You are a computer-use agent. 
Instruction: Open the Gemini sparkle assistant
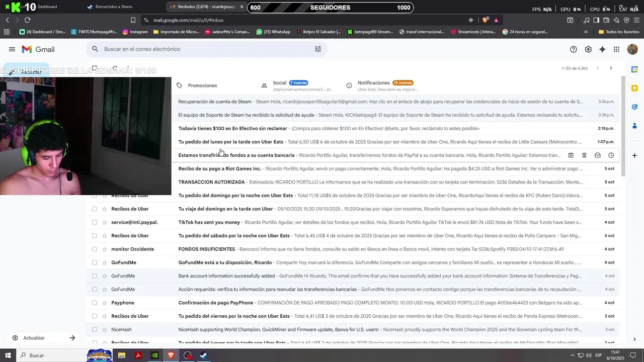point(602,49)
